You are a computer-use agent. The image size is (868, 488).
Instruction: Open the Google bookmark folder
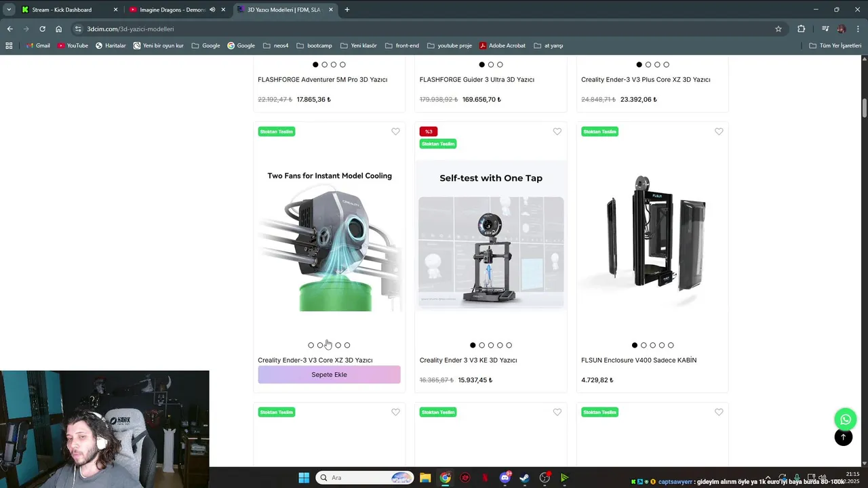205,45
